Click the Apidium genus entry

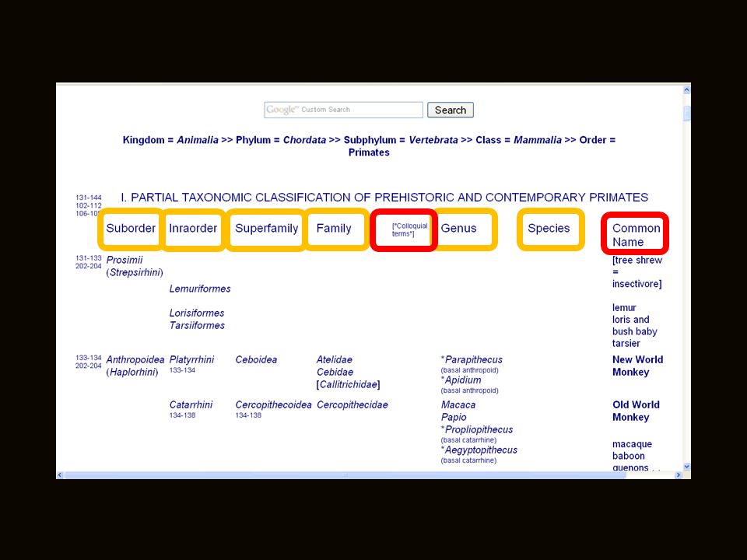[x=461, y=380]
